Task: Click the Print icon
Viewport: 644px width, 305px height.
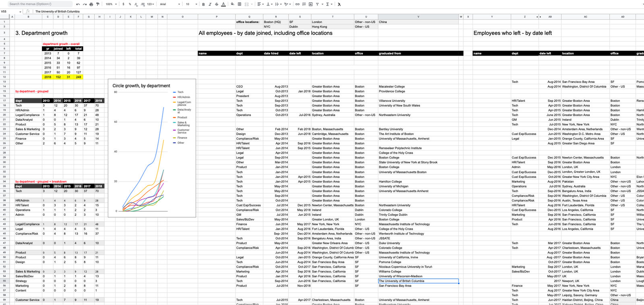Action: pos(91,4)
